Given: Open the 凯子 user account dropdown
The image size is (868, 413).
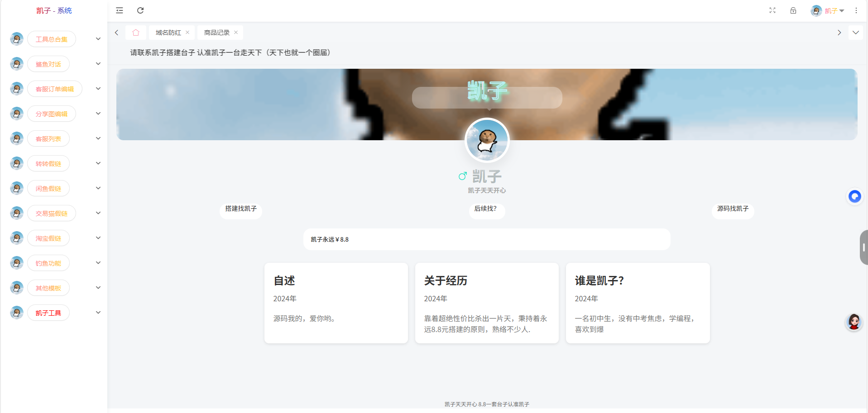Looking at the screenshot, I should (828, 11).
